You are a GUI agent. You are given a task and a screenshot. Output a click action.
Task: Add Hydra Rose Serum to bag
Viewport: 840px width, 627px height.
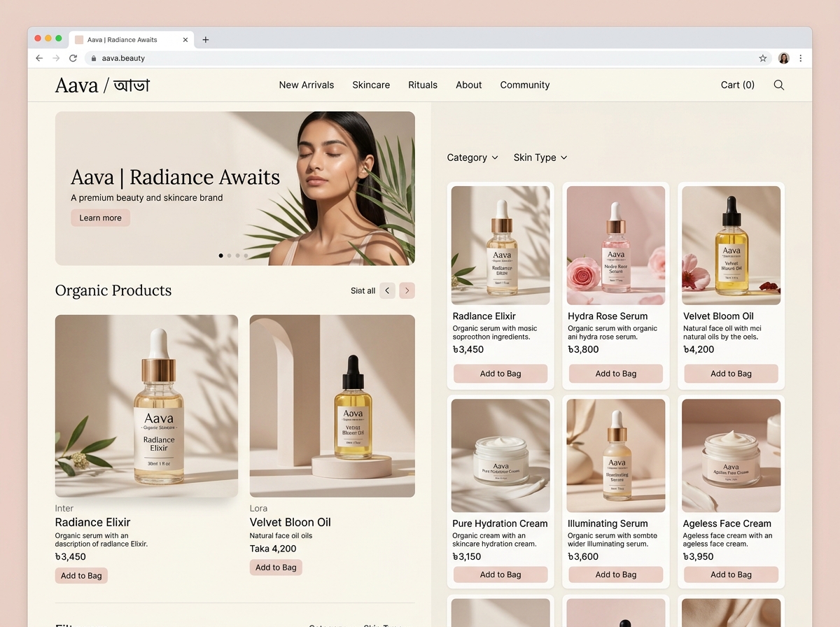(616, 374)
